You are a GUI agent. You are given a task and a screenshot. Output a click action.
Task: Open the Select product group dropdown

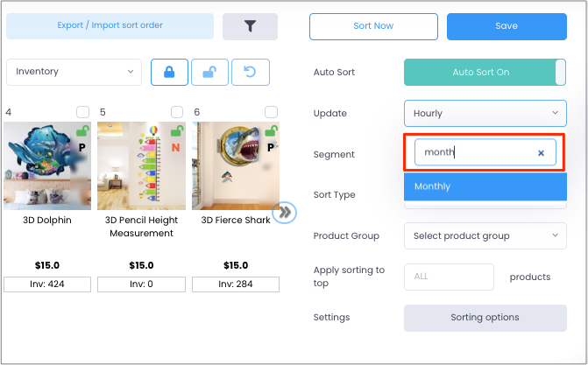click(x=485, y=235)
